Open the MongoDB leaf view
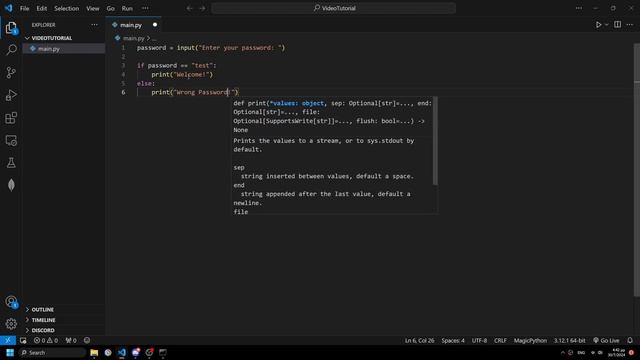Image resolution: width=640 pixels, height=360 pixels. [11, 185]
